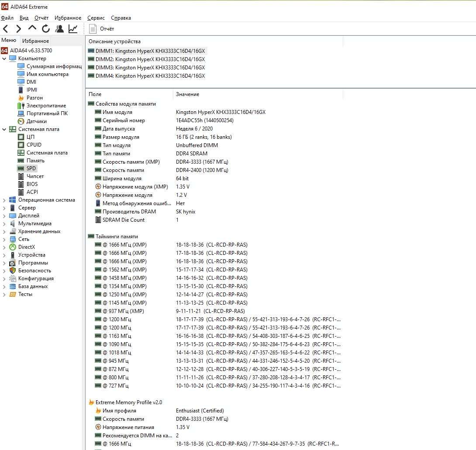Expand the Дисплей tree node
The width and height of the screenshot is (476, 450).
pos(4,216)
